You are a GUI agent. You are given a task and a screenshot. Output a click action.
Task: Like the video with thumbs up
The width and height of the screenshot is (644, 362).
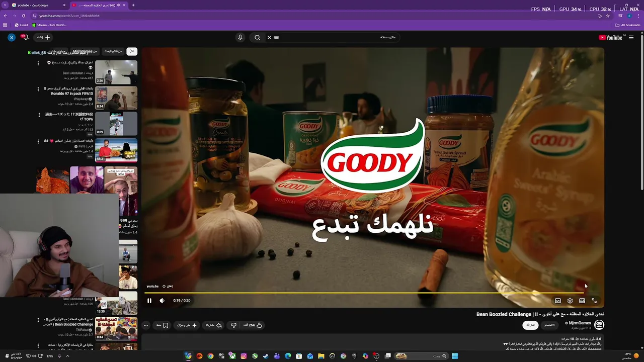tap(253, 325)
